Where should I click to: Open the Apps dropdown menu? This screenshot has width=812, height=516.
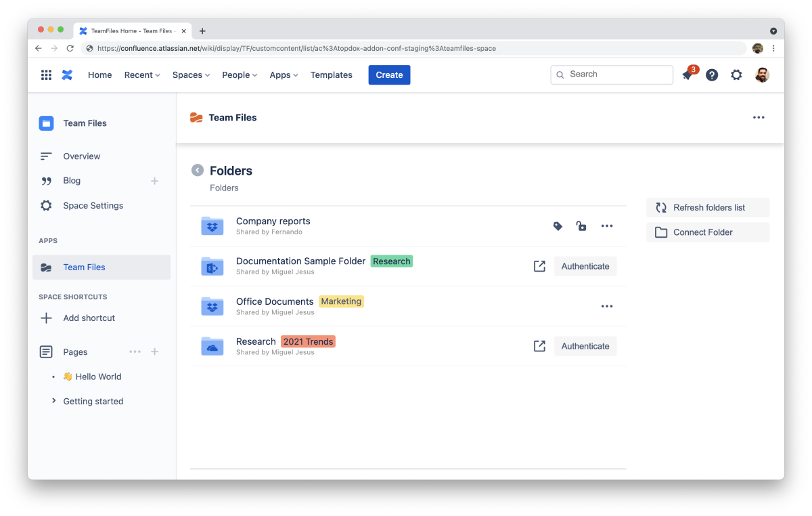284,75
